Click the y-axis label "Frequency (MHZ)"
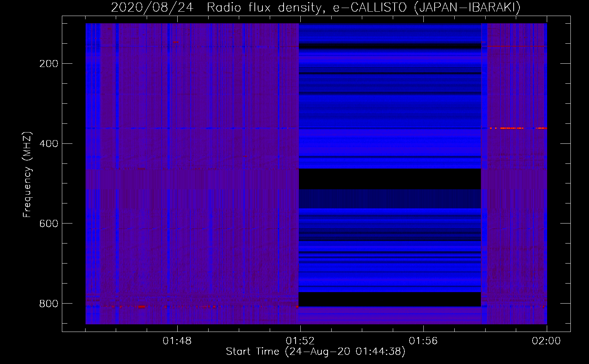Viewport: 589px width, 364px height. [x=27, y=174]
